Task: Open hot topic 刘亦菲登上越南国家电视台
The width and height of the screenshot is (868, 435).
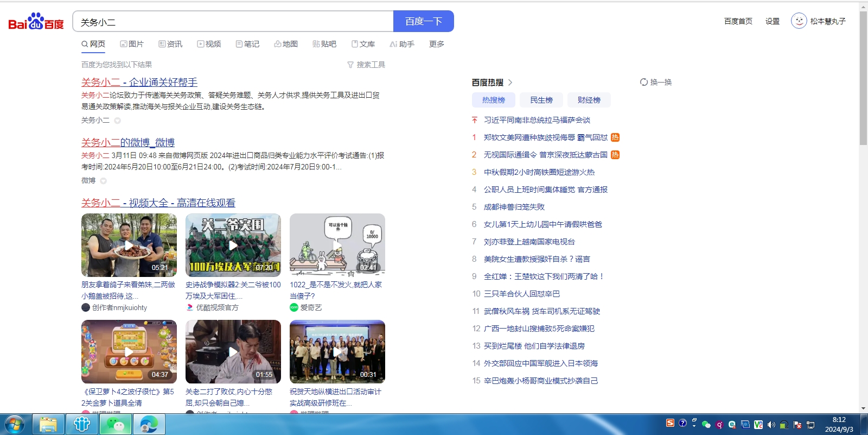Action: point(529,242)
